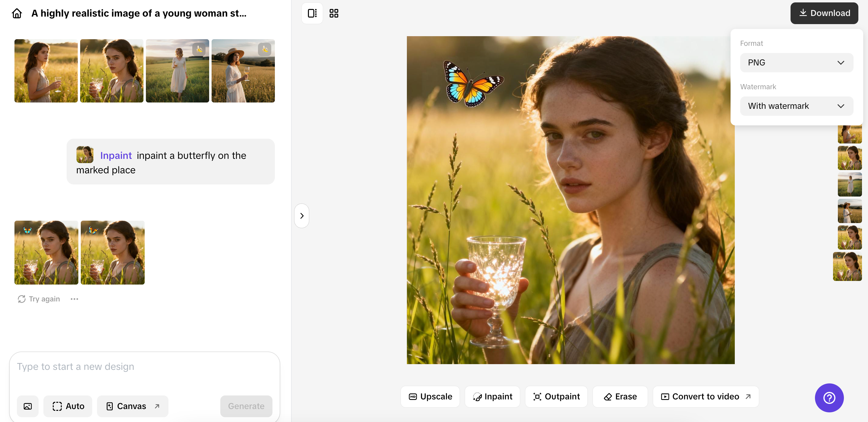This screenshot has width=868, height=422.
Task: Switch to split panel view icon
Action: 312,14
